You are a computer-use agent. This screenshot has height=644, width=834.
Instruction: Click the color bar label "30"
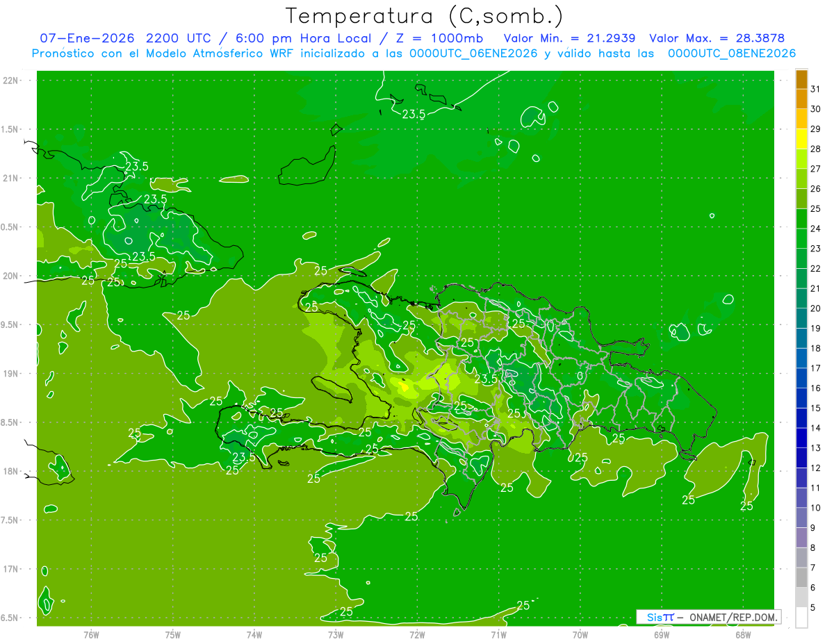(x=816, y=109)
